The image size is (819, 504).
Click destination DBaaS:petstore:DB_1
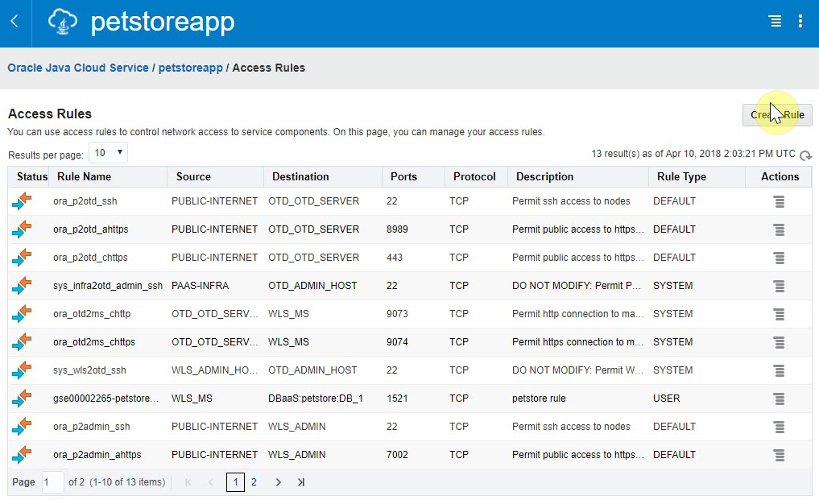pos(316,399)
